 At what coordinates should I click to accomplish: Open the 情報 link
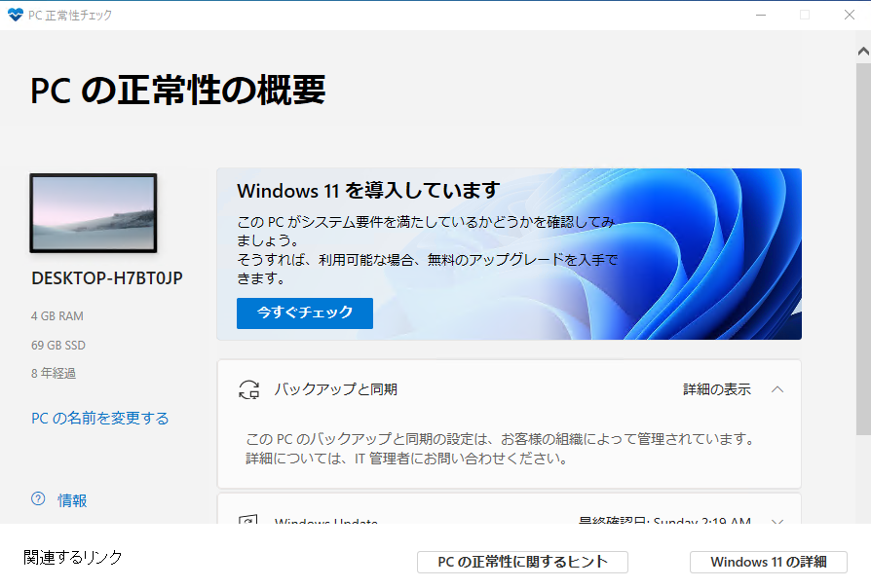[72, 500]
